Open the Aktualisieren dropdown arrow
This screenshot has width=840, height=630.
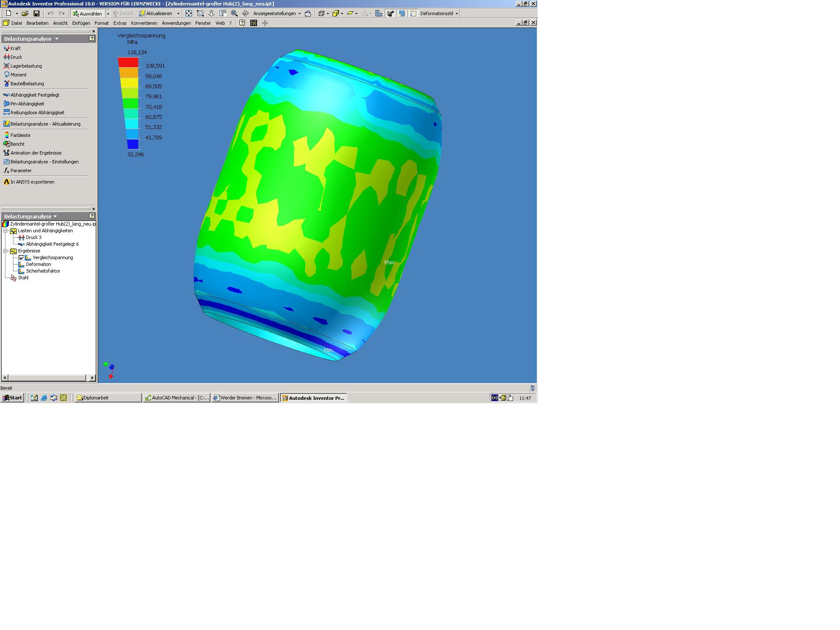click(x=178, y=13)
